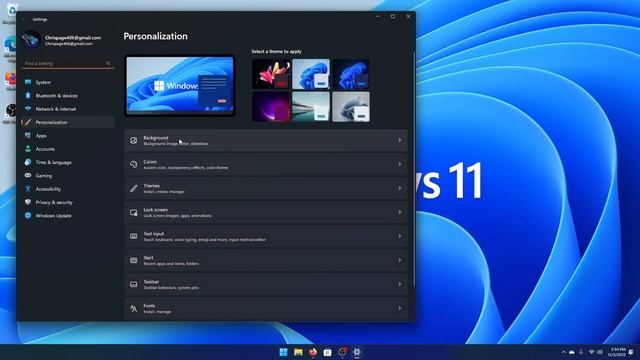Select the Personalization sidebar item
Screen dimensions: 640x360
[x=68, y=122]
